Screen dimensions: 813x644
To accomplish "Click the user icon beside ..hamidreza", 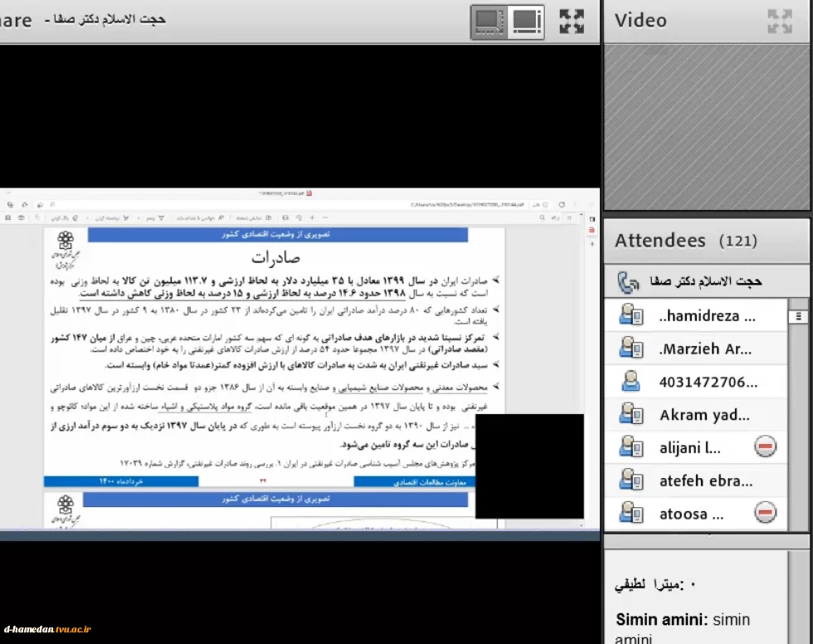I will click(x=631, y=315).
